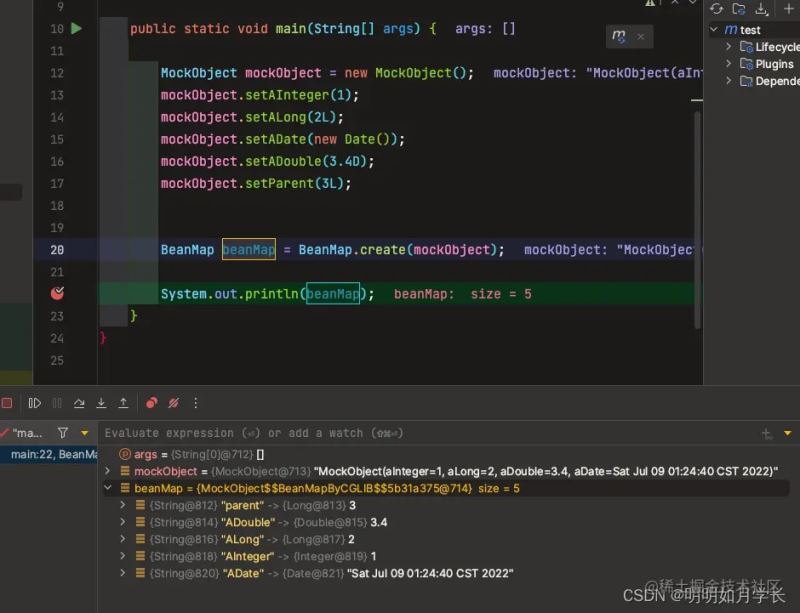Click the Stop debugging icon

coord(7,403)
